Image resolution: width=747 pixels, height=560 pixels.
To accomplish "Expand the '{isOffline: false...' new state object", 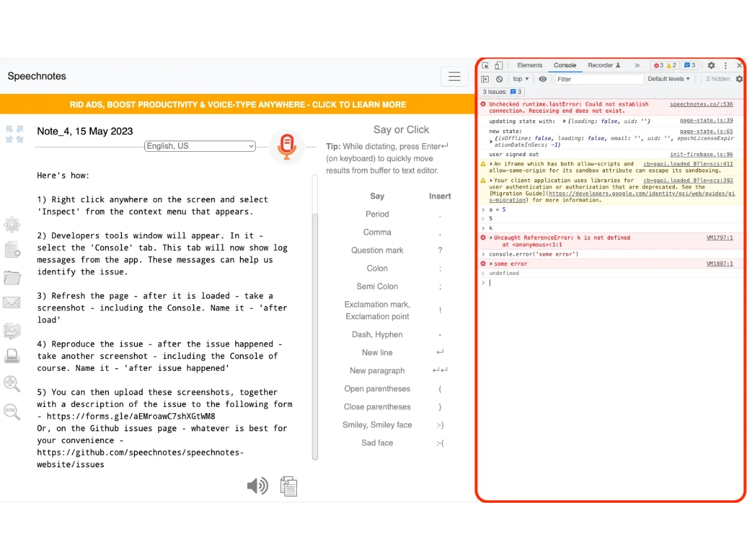I will click(492, 141).
